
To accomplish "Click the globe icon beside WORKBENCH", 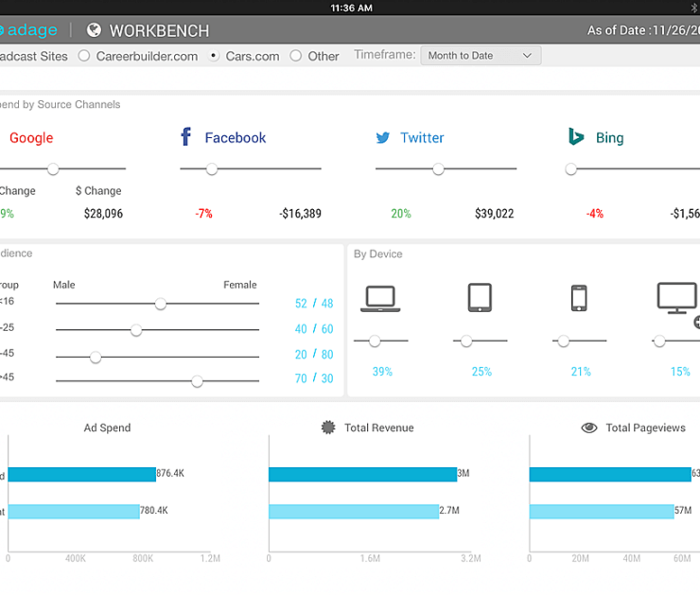I will point(94,30).
